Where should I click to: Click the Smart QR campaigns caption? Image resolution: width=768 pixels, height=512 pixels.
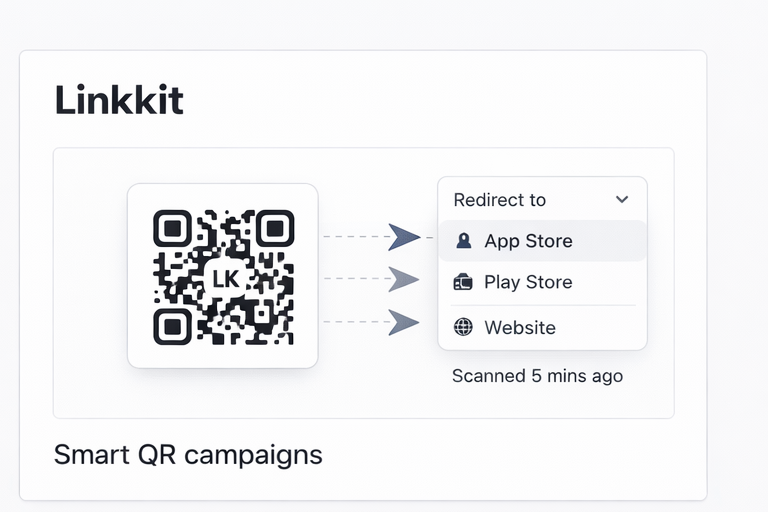pyautogui.click(x=188, y=455)
